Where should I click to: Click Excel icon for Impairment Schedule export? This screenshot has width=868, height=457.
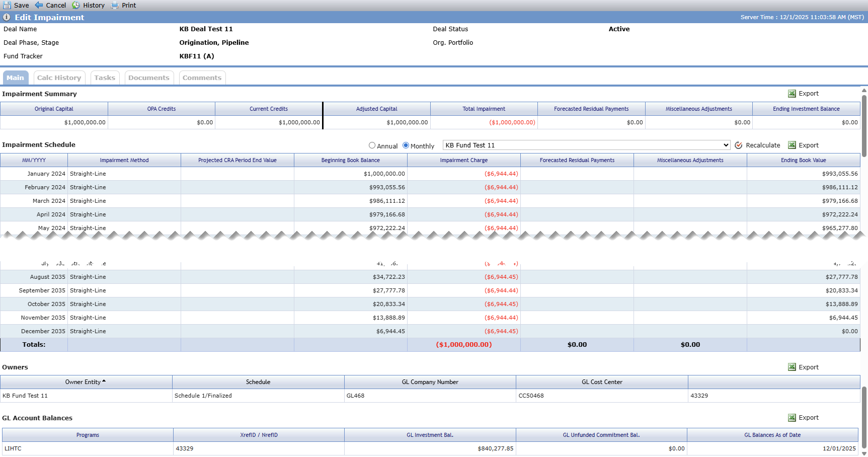click(x=792, y=145)
